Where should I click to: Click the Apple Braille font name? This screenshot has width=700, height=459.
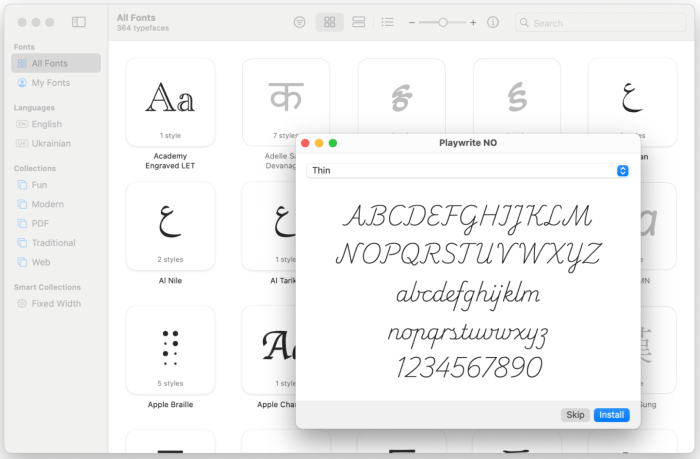170,405
